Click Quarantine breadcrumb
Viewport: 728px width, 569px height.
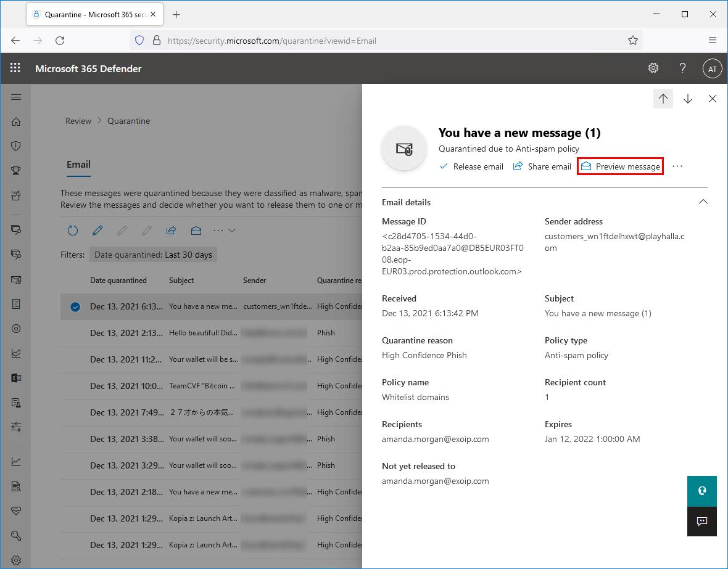point(128,121)
